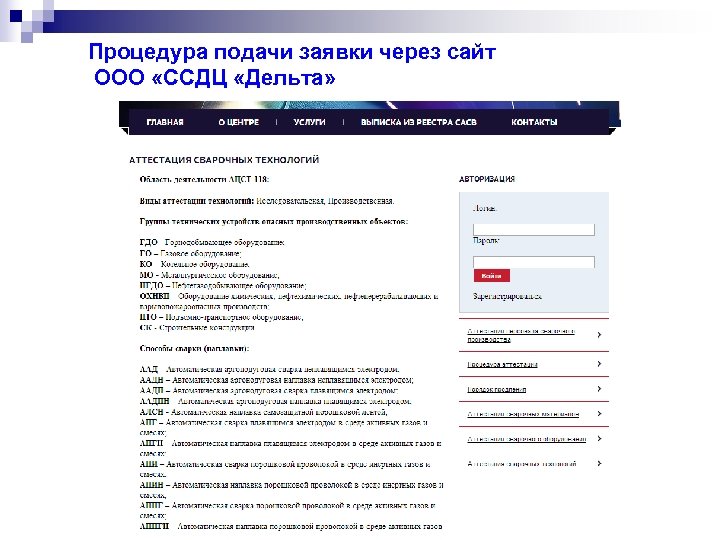Viewport: 720px width, 540px height.
Task: Open the КОНТАКТЫ menu item
Action: pyautogui.click(x=534, y=122)
